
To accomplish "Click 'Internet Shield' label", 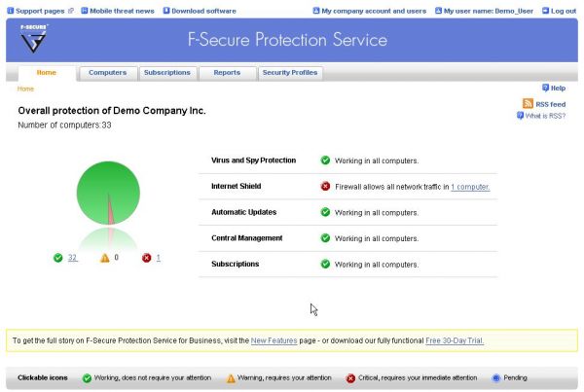I will (237, 186).
